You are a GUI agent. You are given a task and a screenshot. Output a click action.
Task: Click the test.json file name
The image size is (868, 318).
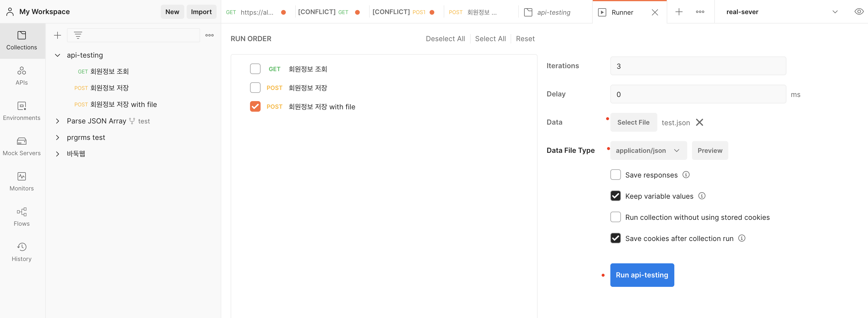[675, 123]
